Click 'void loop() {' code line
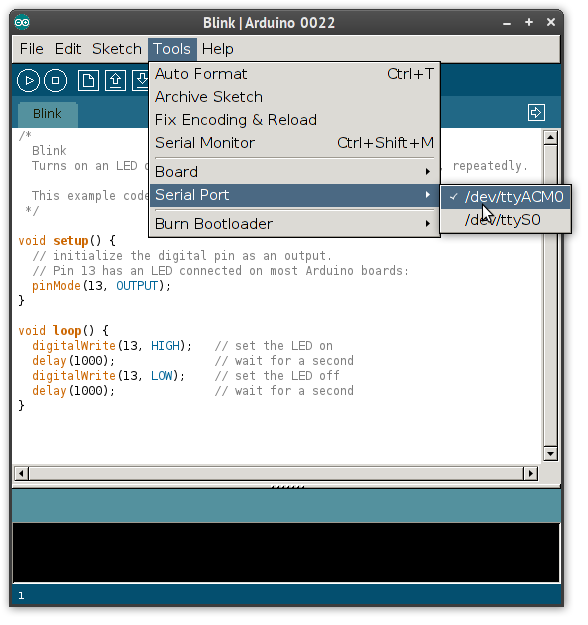 pyautogui.click(x=63, y=331)
